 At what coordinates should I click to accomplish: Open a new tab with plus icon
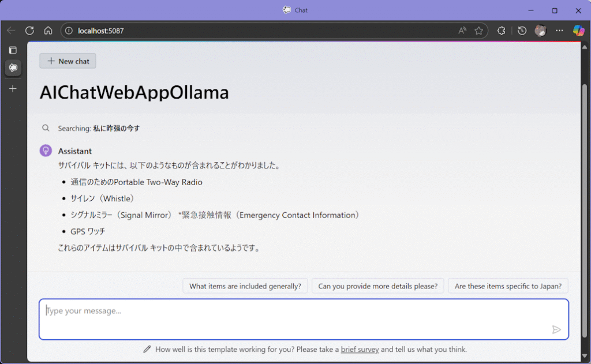pyautogui.click(x=13, y=89)
